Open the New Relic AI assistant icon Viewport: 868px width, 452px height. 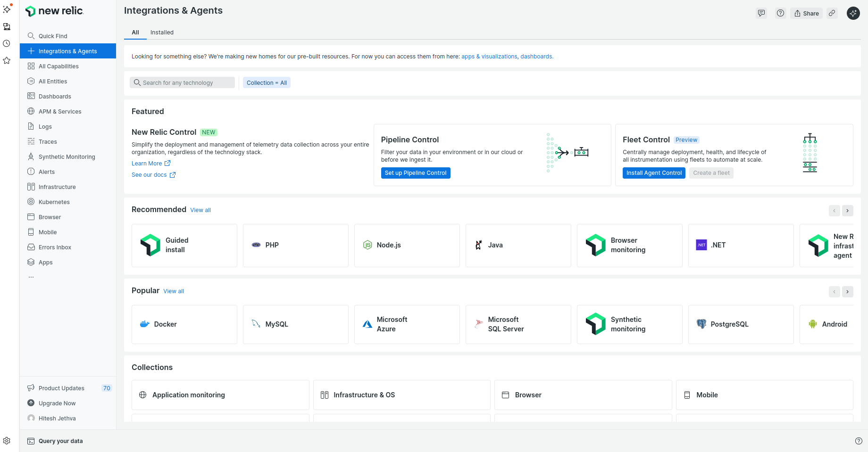(853, 13)
